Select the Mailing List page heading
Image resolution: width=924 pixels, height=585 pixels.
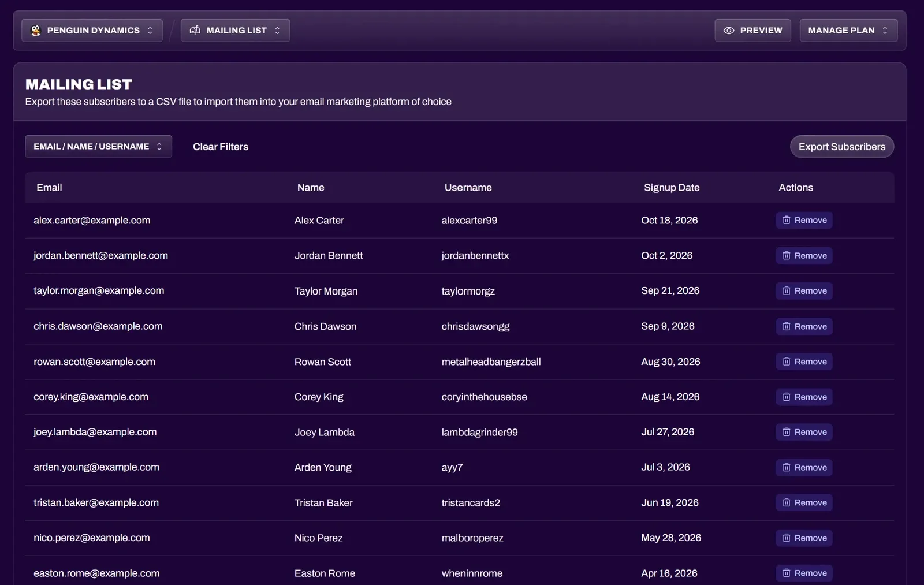click(79, 84)
